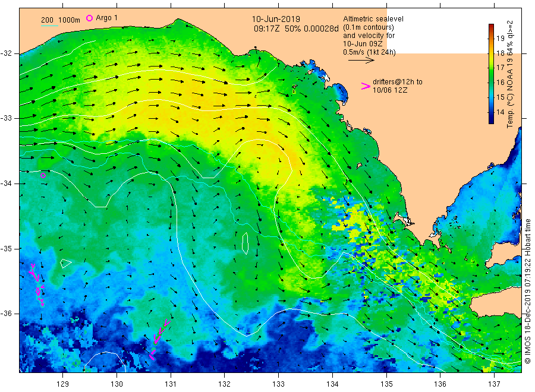The image size is (535, 392).
Task: Click the IMOS copyright timestamp text
Action: pos(527,292)
